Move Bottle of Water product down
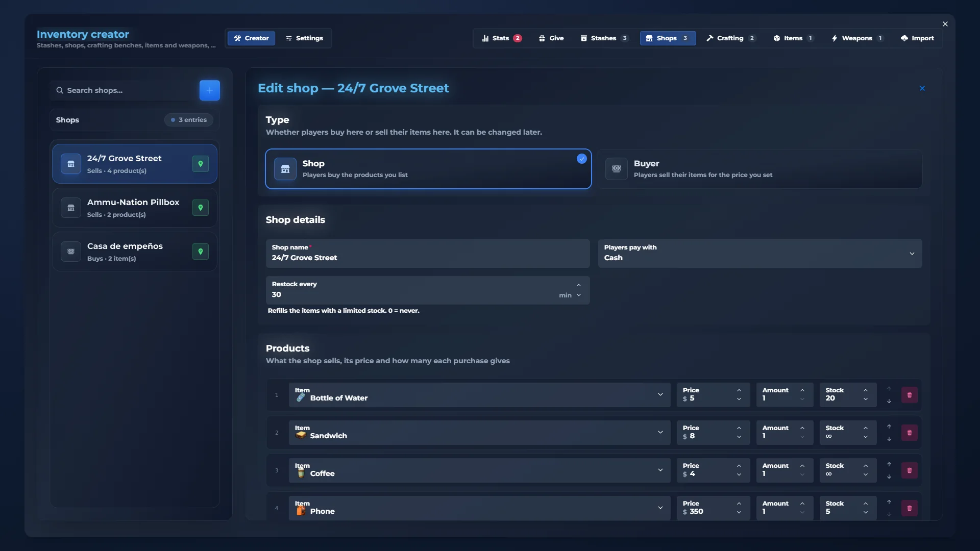 pos(889,401)
